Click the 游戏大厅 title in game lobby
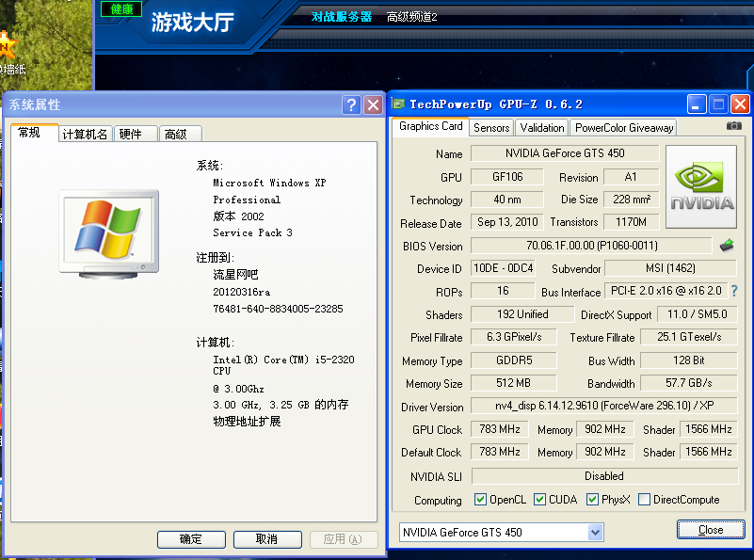The height and width of the screenshot is (560, 754). (193, 22)
